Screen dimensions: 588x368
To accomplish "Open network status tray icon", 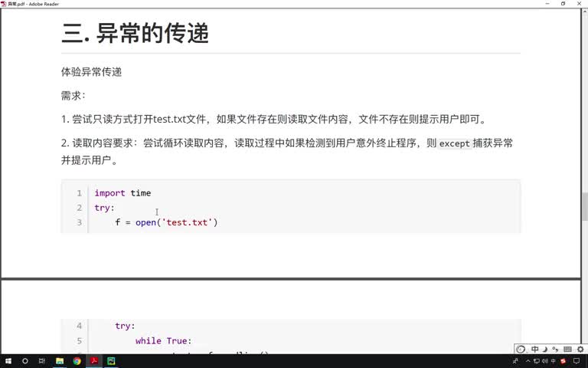I will pos(537,361).
